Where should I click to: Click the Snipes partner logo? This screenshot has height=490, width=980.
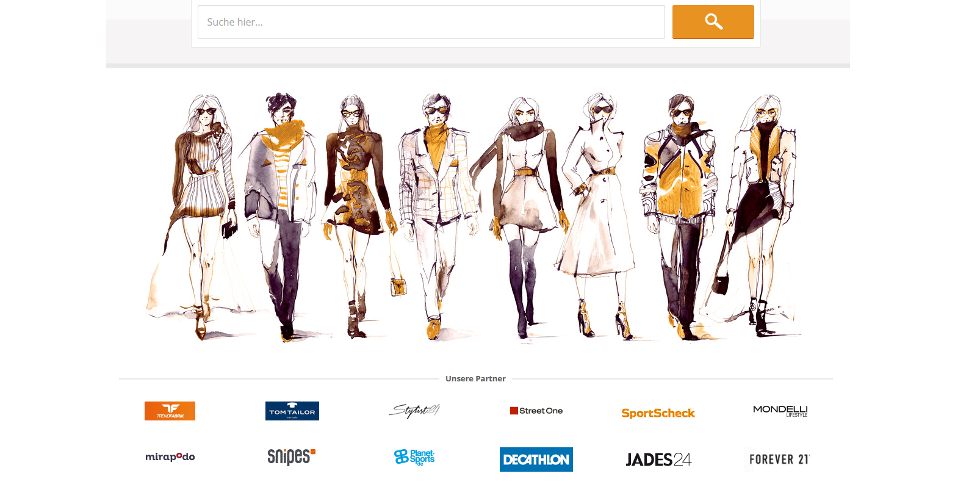coord(291,456)
